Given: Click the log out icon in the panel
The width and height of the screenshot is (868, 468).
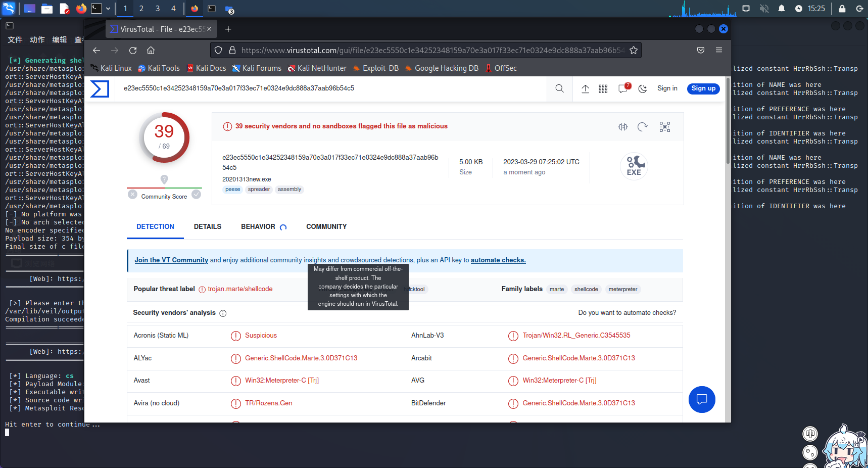Looking at the screenshot, I should [859, 9].
